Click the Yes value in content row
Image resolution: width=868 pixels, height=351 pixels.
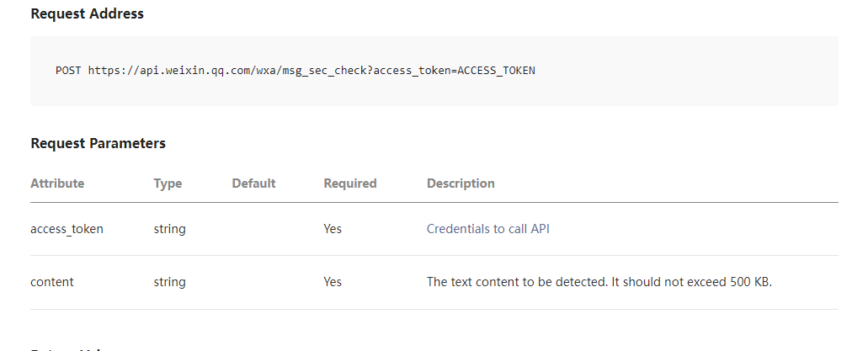coord(333,283)
